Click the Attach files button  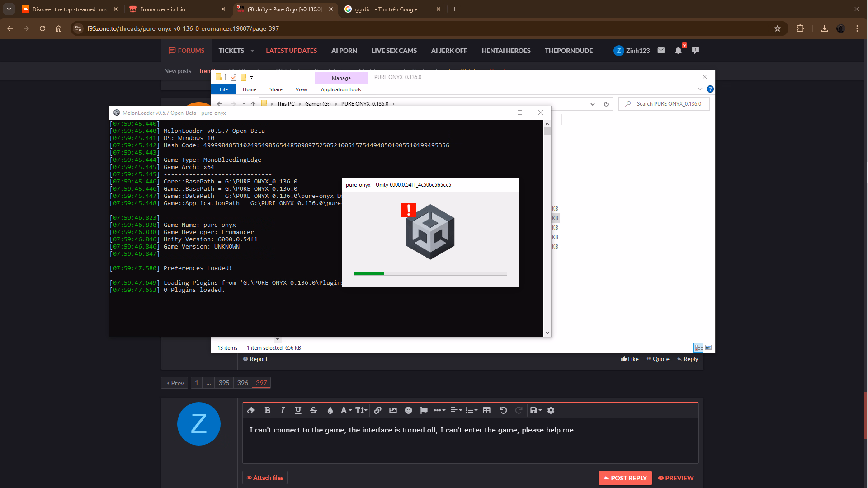point(265,478)
